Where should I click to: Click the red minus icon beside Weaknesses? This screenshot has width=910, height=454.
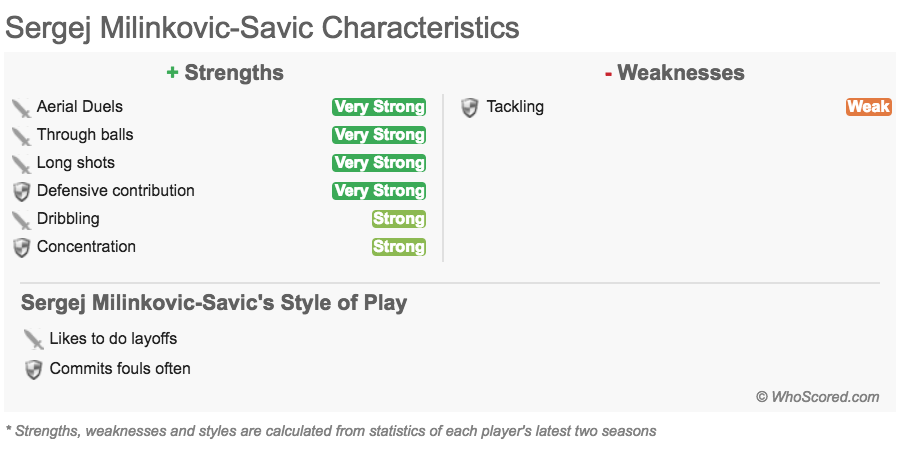(x=608, y=74)
